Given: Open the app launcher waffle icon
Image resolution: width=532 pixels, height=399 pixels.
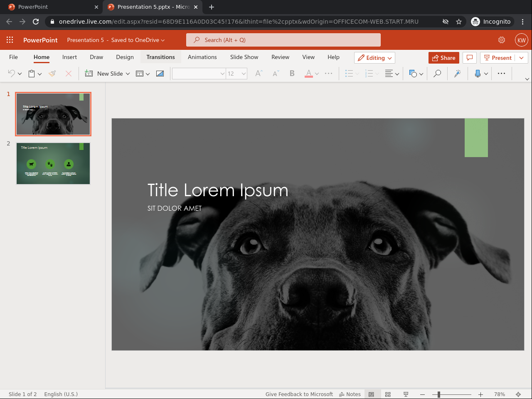Looking at the screenshot, I should point(10,40).
